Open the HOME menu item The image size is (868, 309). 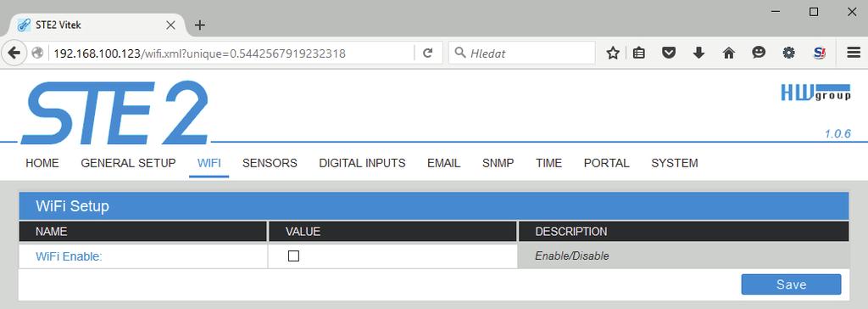point(42,163)
